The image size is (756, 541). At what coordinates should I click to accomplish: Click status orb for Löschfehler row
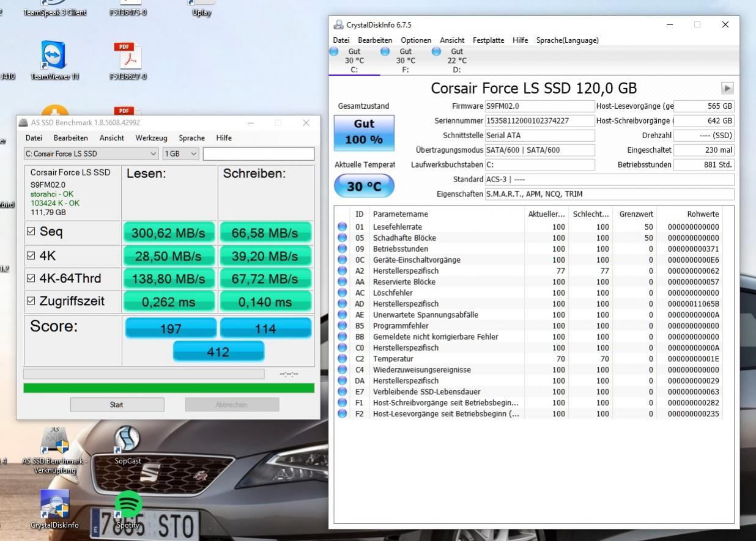pos(343,293)
